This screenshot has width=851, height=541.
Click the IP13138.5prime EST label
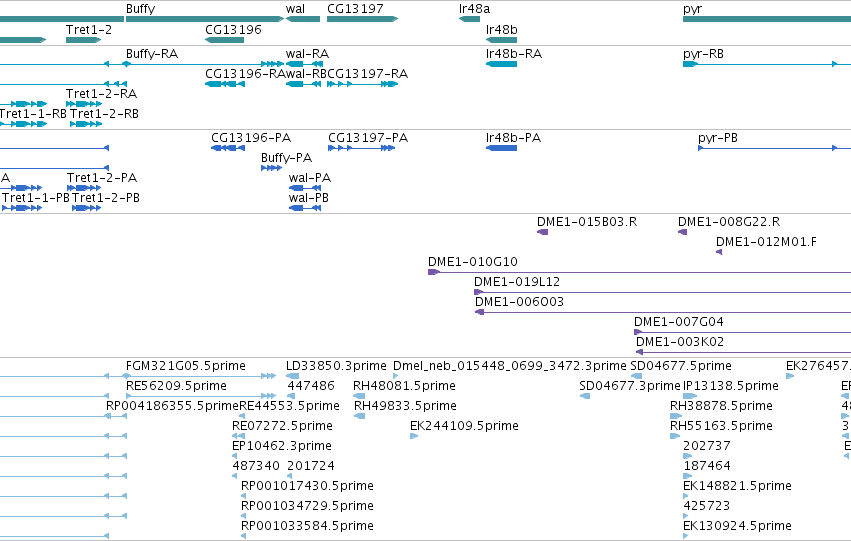(731, 386)
